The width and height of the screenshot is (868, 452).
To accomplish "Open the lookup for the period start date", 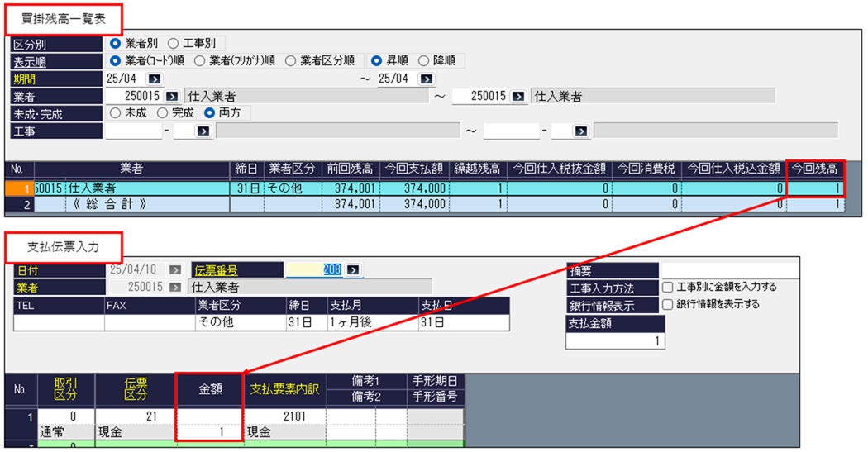I will [x=155, y=79].
